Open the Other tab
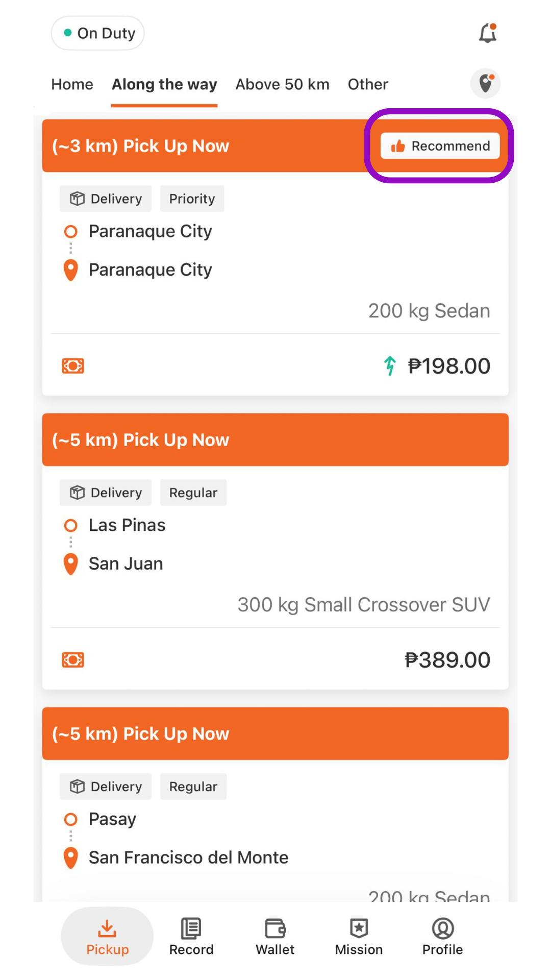This screenshot has width=551, height=980. [x=368, y=84]
